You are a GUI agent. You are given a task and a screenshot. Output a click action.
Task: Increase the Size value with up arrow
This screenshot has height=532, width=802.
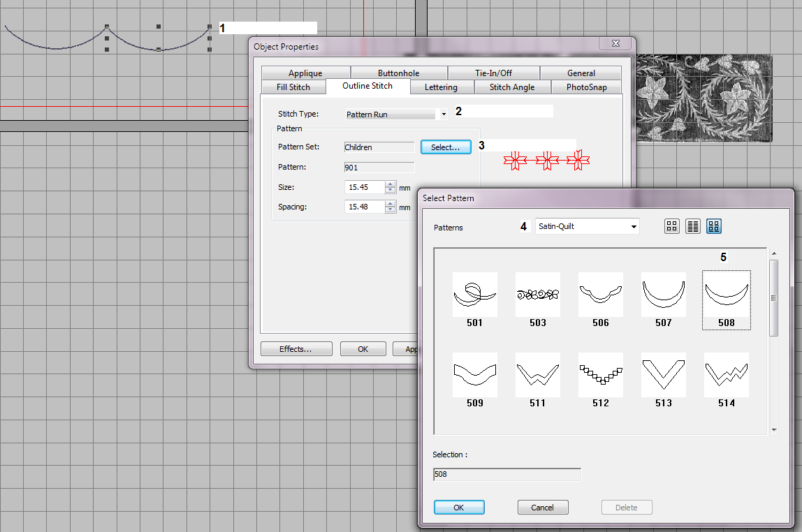(390, 184)
